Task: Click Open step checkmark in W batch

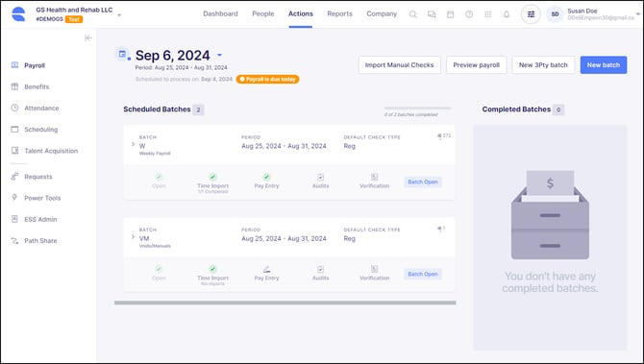Action: [159, 177]
